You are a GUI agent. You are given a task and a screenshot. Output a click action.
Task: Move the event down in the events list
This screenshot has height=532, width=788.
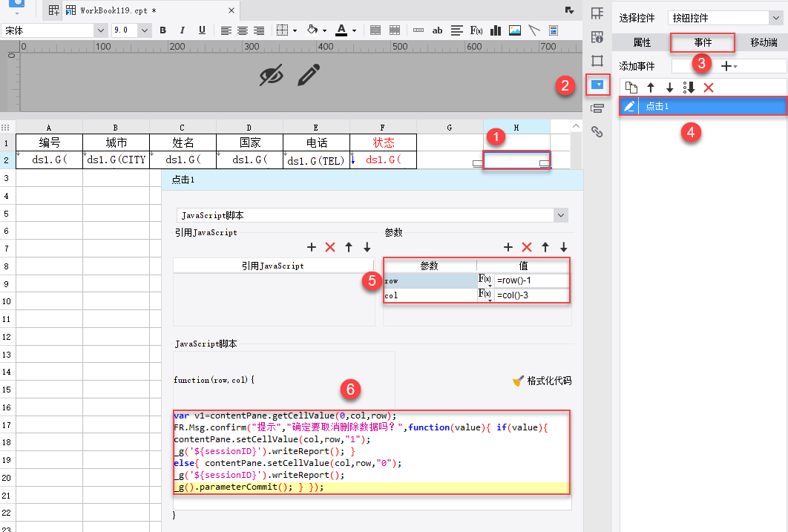click(670, 88)
